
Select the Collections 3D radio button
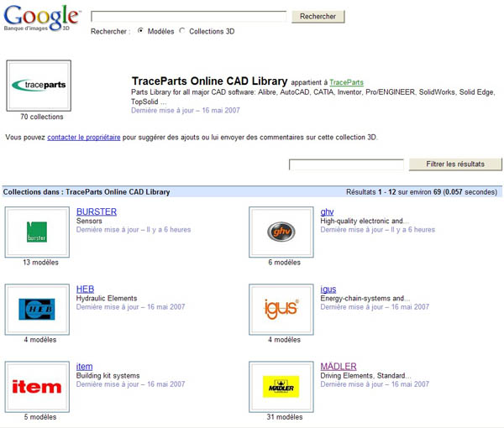182,31
